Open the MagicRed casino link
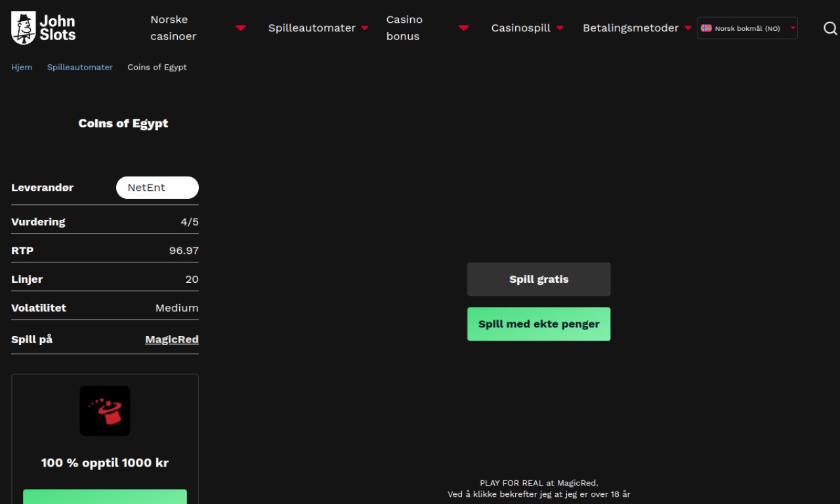This screenshot has height=504, width=840. [x=172, y=339]
